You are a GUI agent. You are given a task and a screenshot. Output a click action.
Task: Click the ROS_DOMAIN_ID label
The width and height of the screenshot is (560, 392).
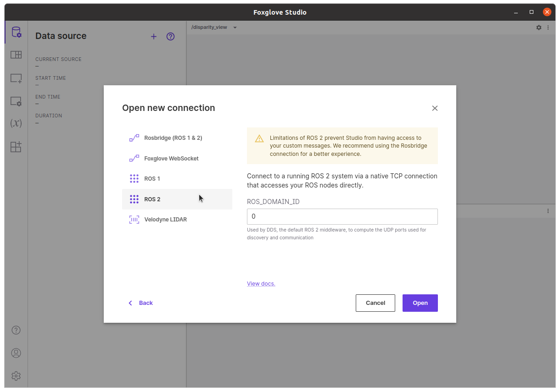(x=273, y=202)
